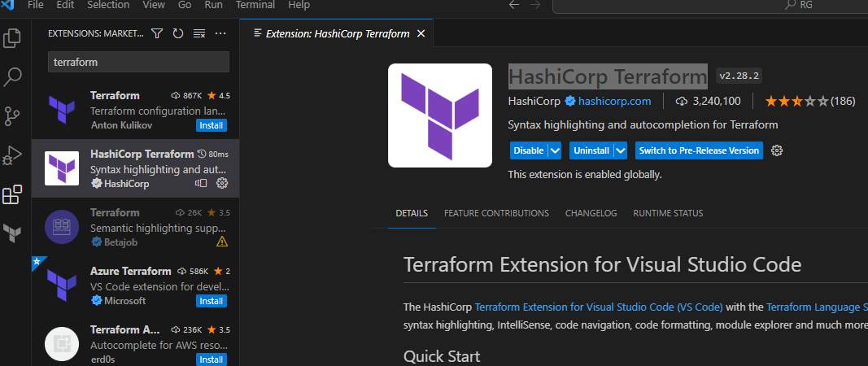Click the HashiCorp publisher name
Image resolution: width=868 pixels, height=366 pixels.
[534, 102]
